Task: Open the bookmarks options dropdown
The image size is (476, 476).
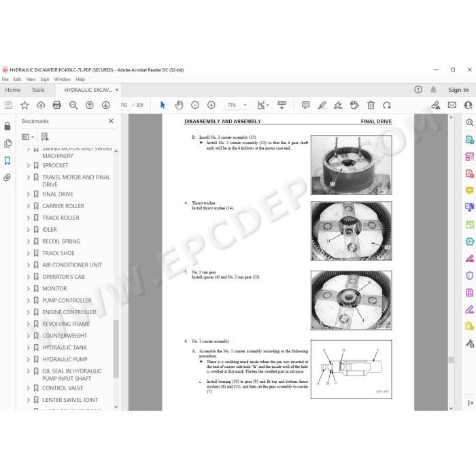Action: [28, 137]
